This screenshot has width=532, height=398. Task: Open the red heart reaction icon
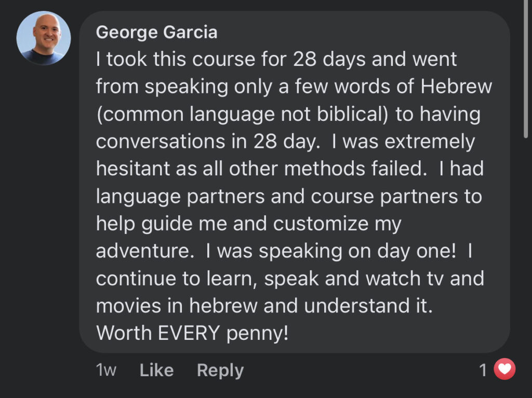click(504, 369)
